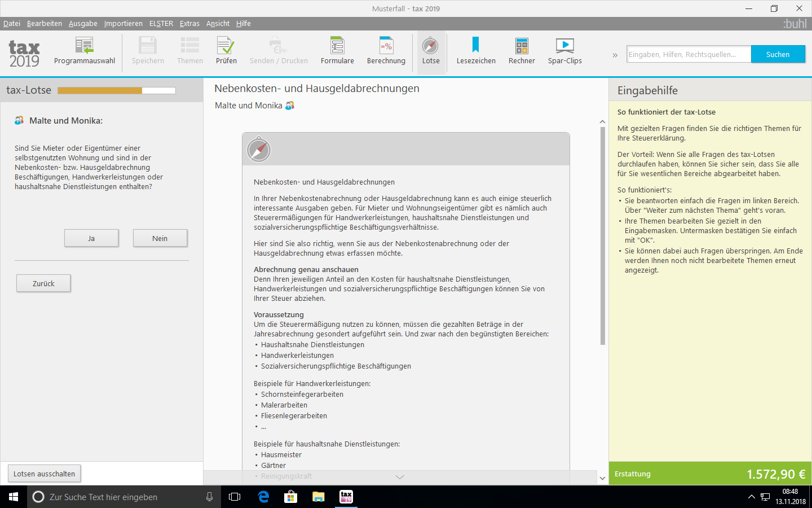Click 'Schornsteinfegerarbeiten' list item
Image resolution: width=812 pixels, height=508 pixels.
point(302,394)
